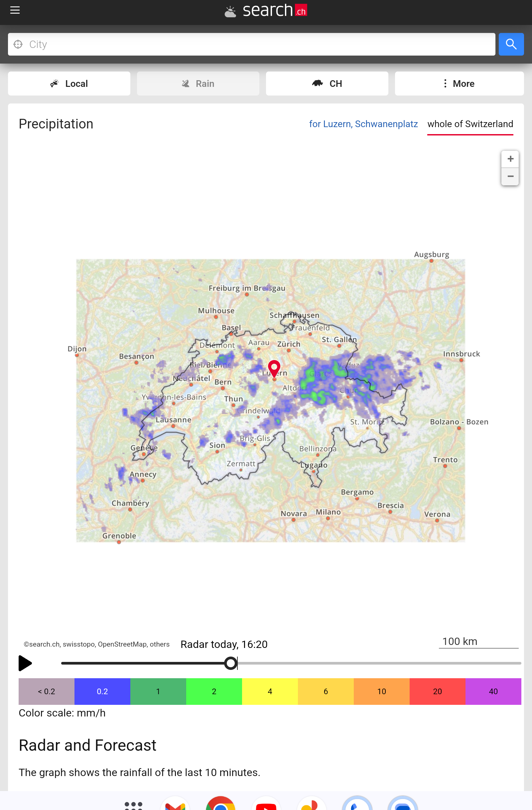The height and width of the screenshot is (810, 532).
Task: Click the Innsbruck label on the map
Action: [x=461, y=354]
